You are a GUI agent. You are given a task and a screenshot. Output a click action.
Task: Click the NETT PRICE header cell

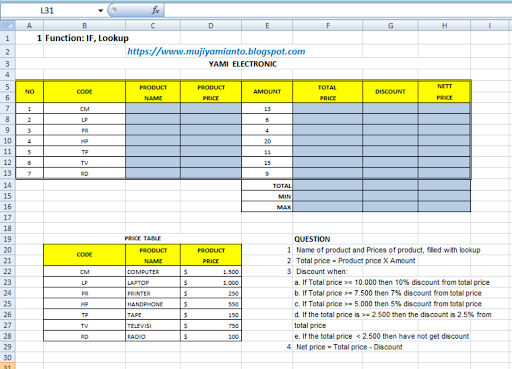pos(444,92)
